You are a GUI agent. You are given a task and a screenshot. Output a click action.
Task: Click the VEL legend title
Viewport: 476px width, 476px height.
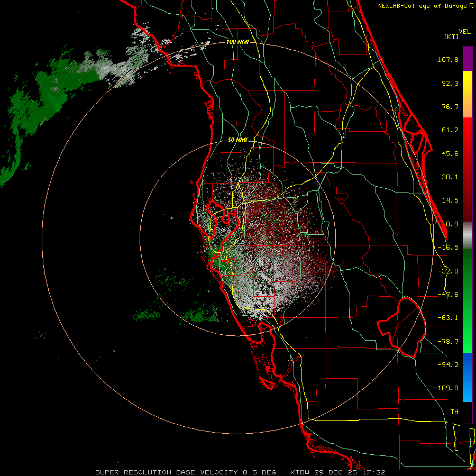click(464, 32)
